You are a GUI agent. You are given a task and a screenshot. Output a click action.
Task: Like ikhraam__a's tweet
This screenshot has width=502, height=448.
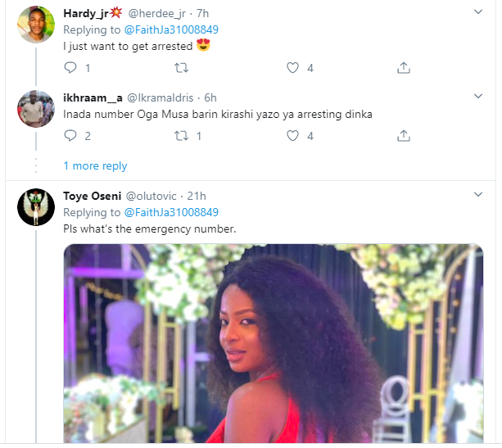(x=292, y=136)
